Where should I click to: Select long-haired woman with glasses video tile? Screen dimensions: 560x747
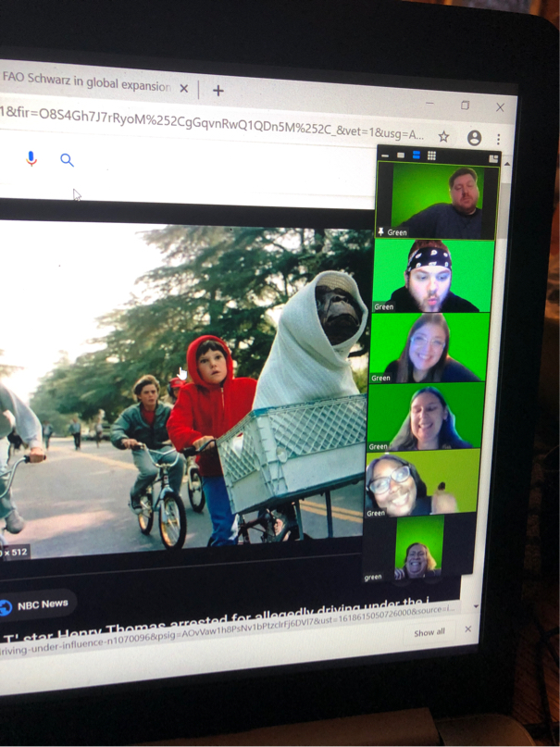(430, 348)
